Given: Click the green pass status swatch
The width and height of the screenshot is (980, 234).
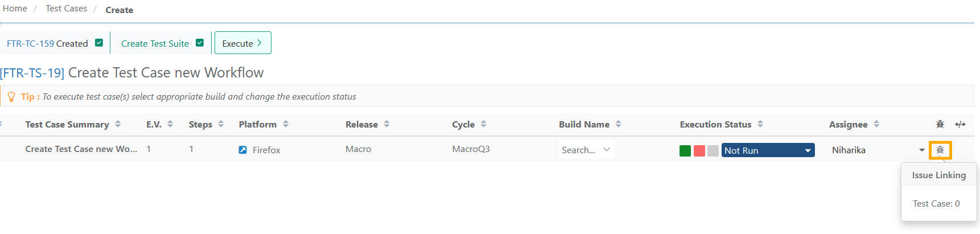Looking at the screenshot, I should pyautogui.click(x=685, y=151).
